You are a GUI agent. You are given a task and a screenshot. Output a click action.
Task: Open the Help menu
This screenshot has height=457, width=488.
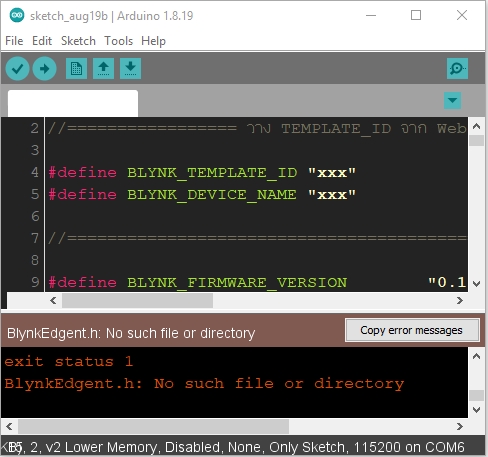tap(153, 41)
